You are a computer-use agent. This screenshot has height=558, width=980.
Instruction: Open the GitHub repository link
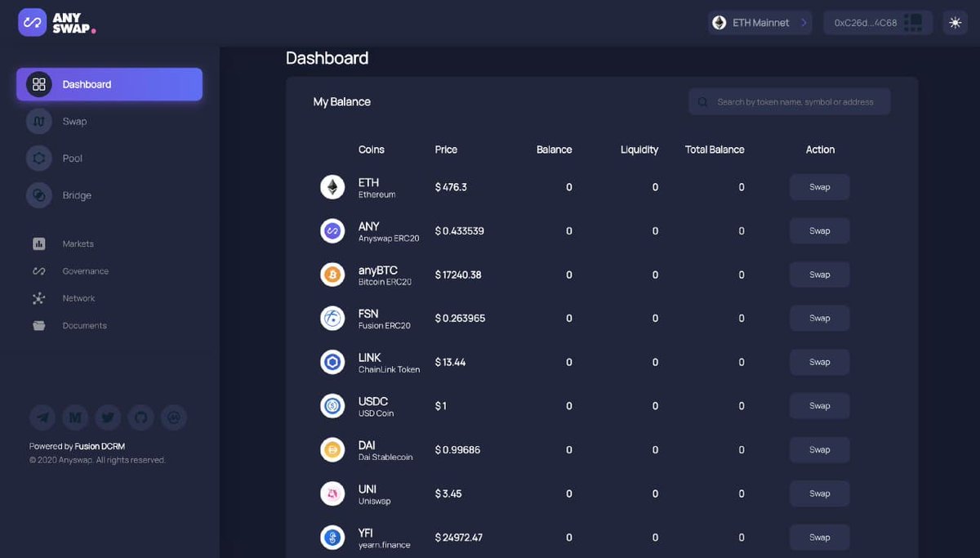pos(140,417)
